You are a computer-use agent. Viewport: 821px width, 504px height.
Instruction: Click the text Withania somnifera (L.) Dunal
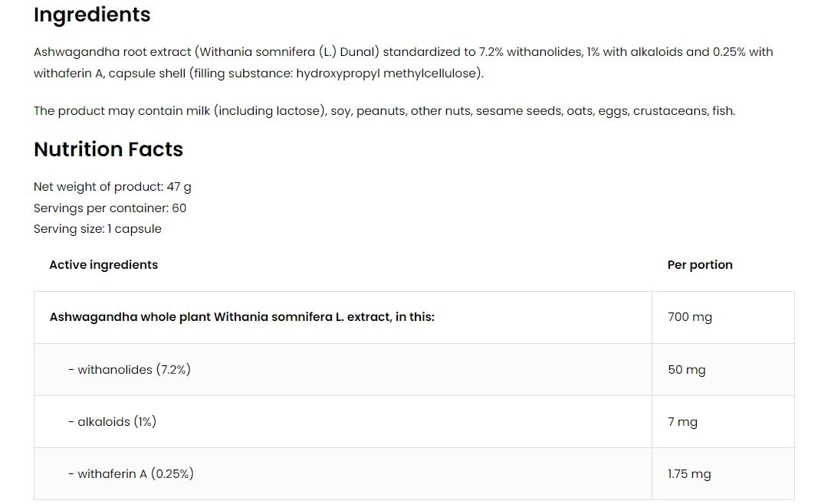(x=287, y=52)
